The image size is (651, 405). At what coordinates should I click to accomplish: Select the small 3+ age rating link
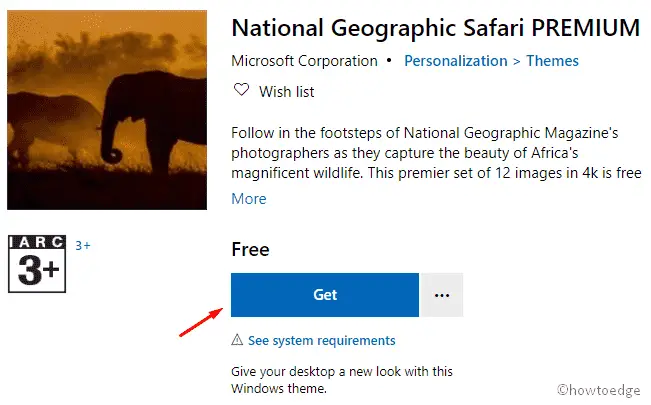click(x=83, y=245)
